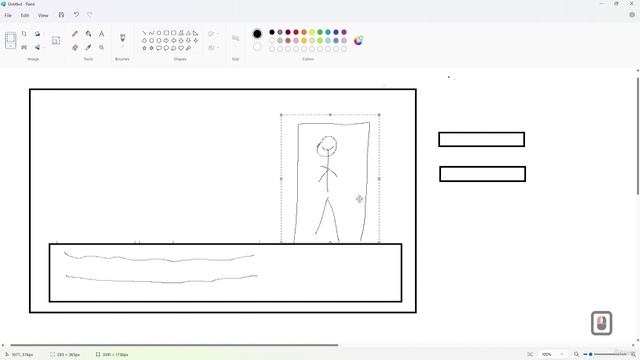Click the Undo arrow icon

click(x=76, y=15)
